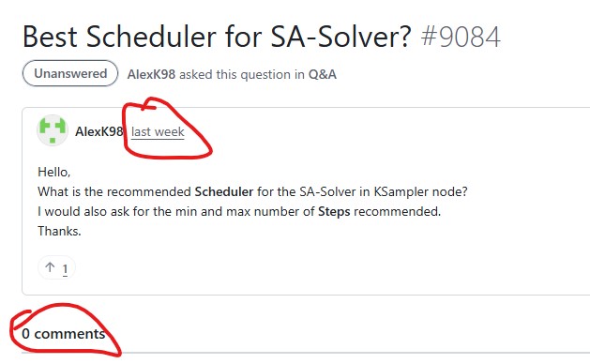Select the '0 comments' heading

pyautogui.click(x=64, y=333)
